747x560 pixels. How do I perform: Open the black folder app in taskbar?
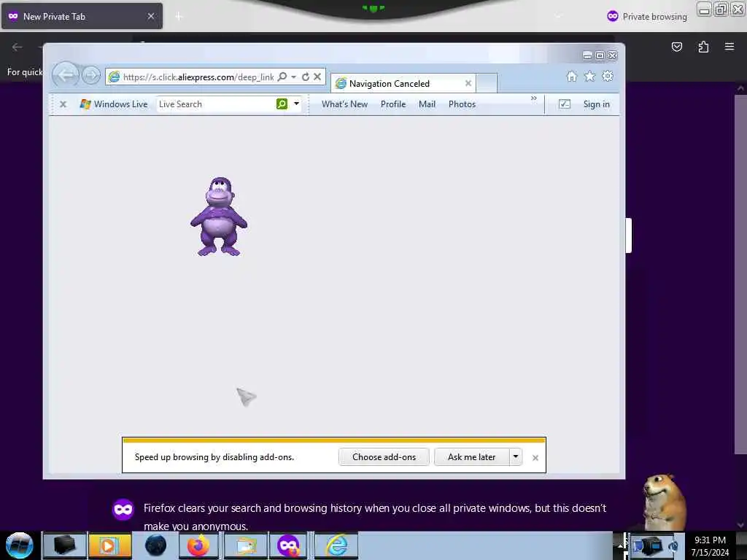click(65, 545)
